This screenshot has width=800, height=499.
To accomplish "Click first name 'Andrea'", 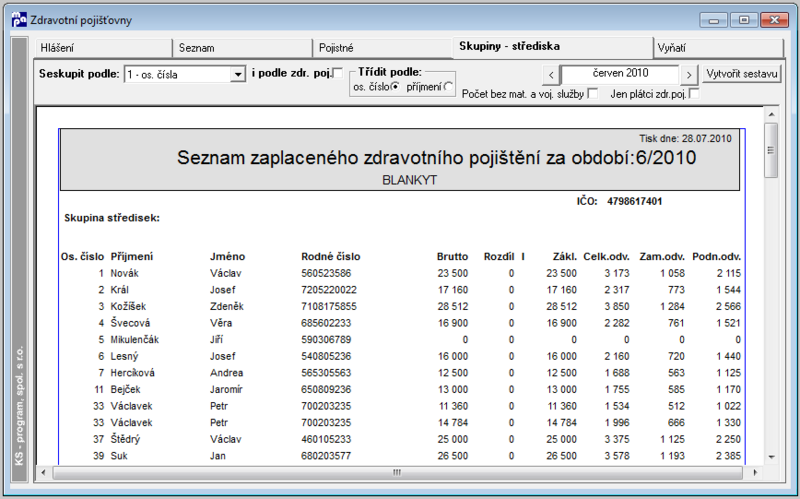I will (x=226, y=373).
